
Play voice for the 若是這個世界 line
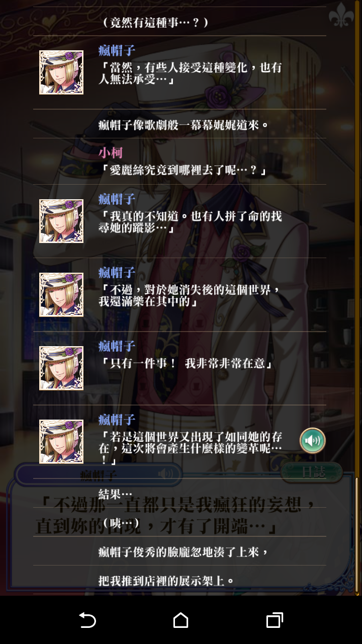[312, 441]
